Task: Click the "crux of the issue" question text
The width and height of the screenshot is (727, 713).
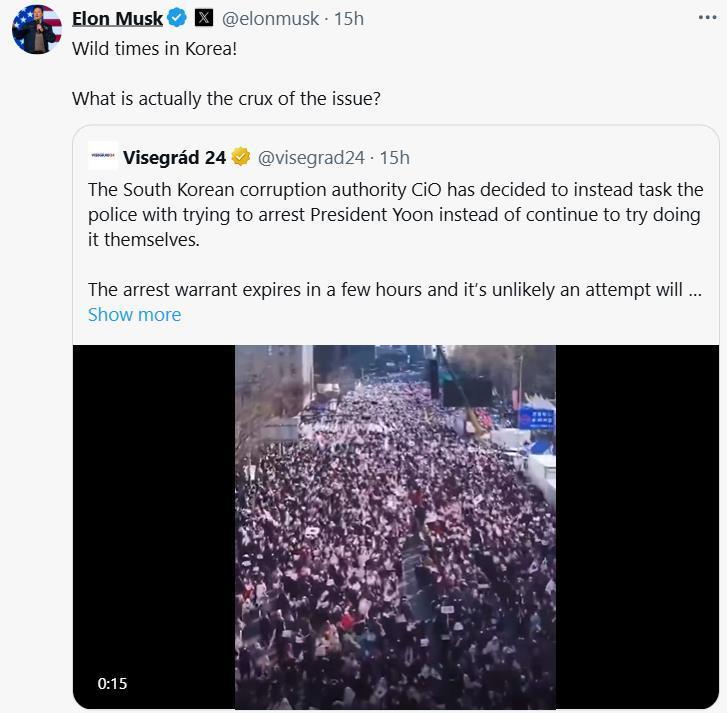Action: tap(226, 99)
